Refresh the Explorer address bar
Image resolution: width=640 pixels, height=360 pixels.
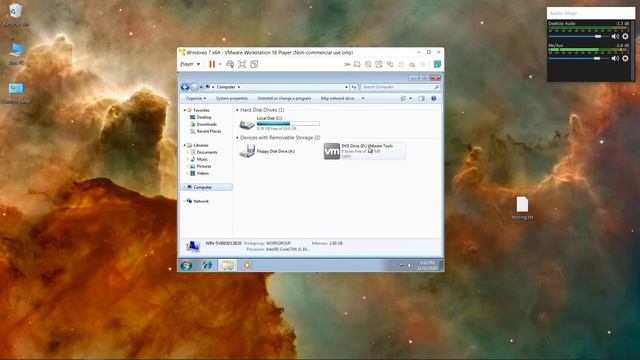point(354,87)
